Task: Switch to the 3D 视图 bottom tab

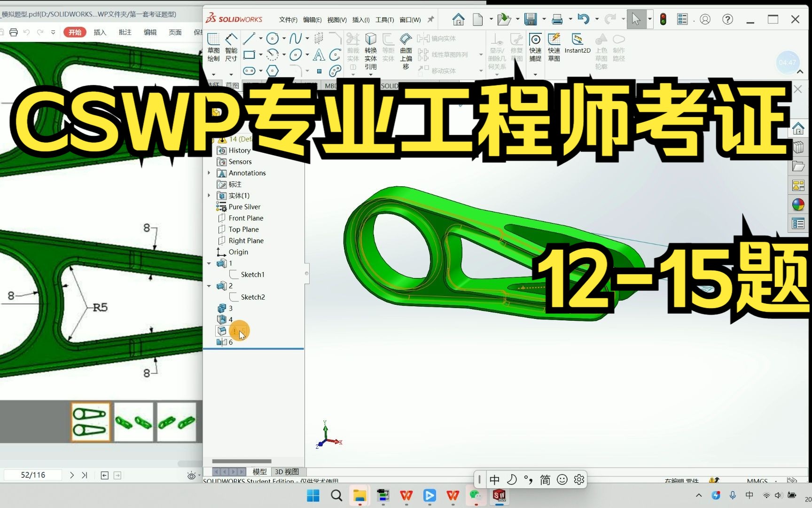Action: click(287, 472)
